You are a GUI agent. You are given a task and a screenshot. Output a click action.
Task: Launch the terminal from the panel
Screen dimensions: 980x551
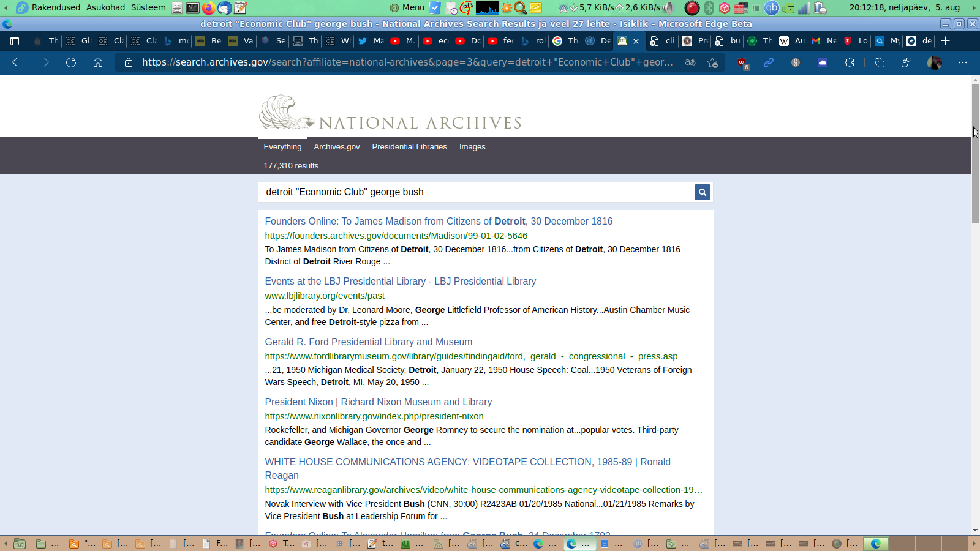[193, 8]
